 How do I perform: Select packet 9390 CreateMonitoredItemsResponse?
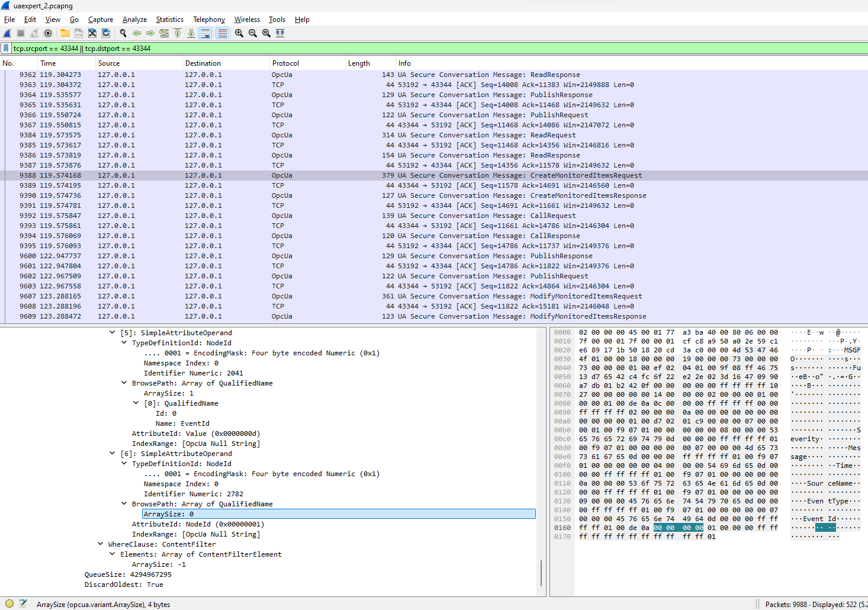(x=434, y=195)
